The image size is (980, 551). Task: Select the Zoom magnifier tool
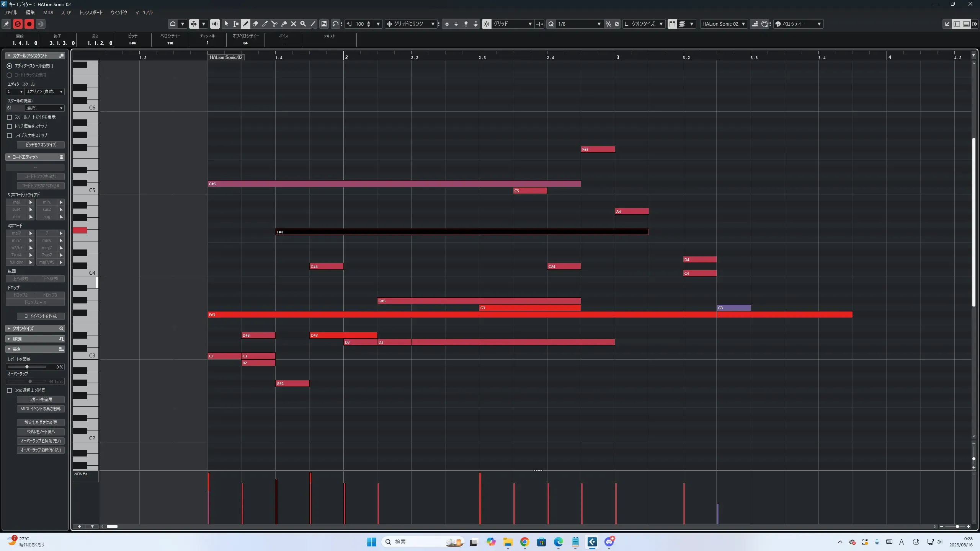303,24
